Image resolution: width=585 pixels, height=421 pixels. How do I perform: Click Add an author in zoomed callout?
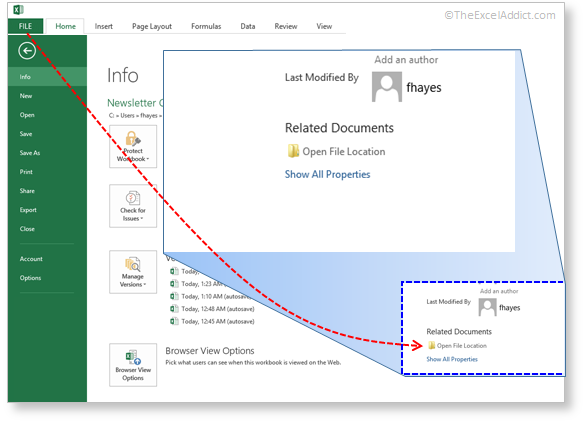(x=406, y=60)
